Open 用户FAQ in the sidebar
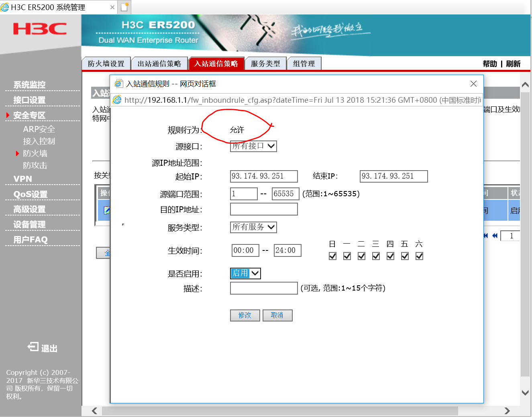The height and width of the screenshot is (417, 532). tap(31, 240)
